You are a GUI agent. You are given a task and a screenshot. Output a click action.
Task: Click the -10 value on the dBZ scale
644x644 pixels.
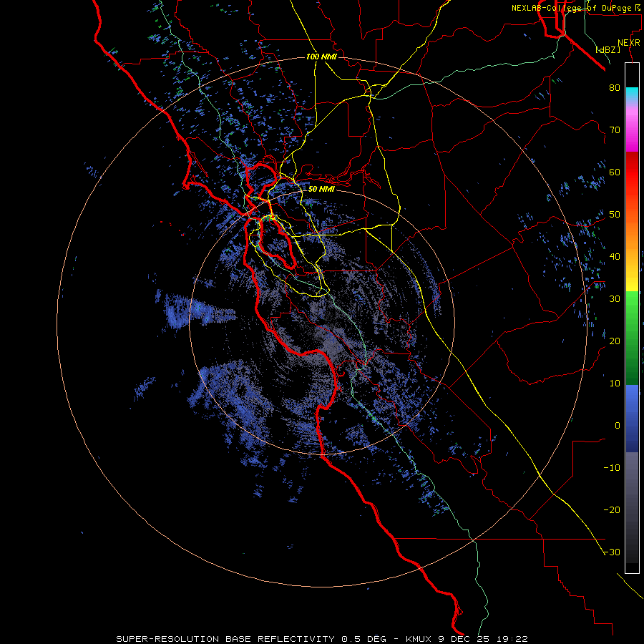pyautogui.click(x=612, y=467)
